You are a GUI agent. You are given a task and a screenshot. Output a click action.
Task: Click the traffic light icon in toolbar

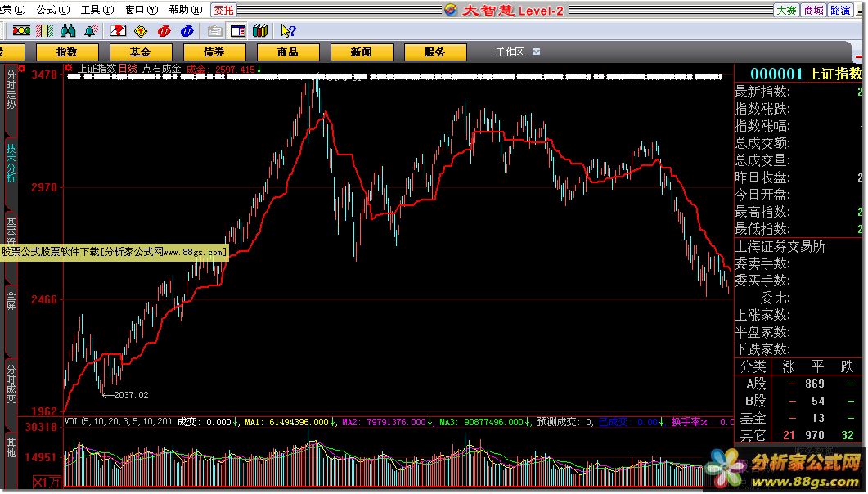point(21,31)
